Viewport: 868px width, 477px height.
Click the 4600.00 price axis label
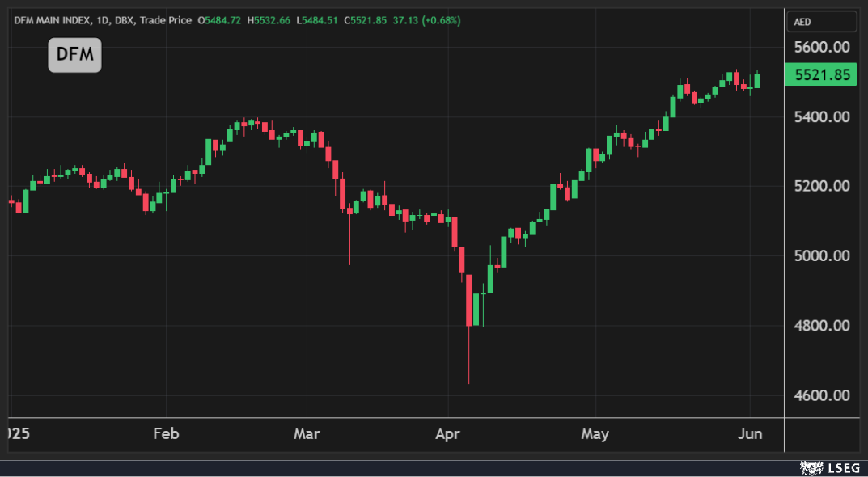pos(822,395)
